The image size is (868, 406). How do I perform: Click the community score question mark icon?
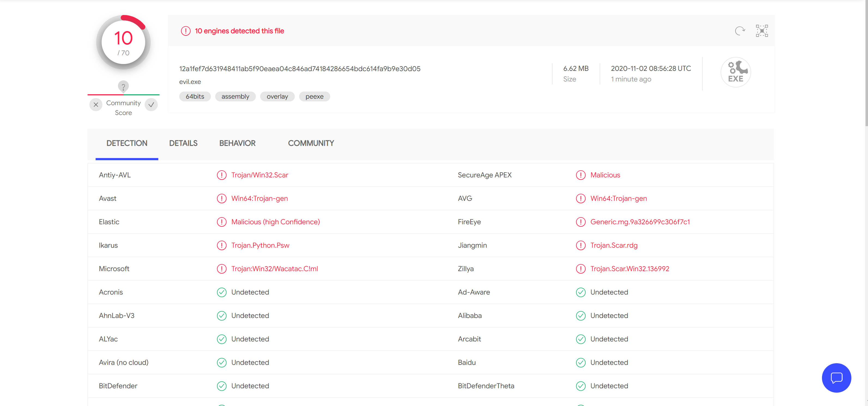(123, 87)
